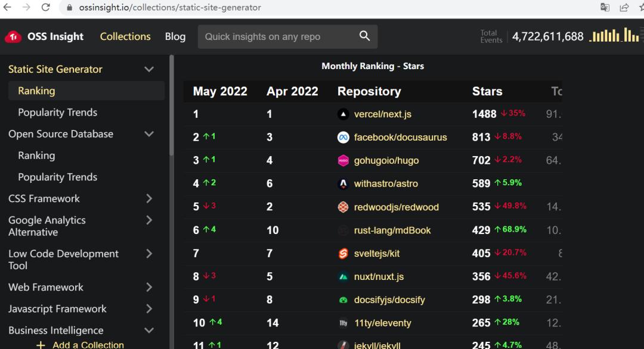Go back with browser back arrow

click(x=7, y=7)
